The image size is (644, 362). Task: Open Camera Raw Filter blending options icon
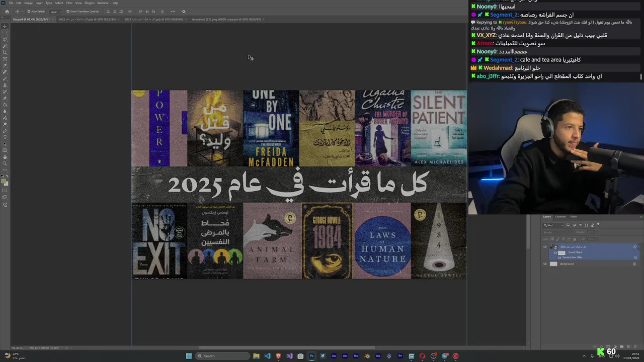point(635,257)
